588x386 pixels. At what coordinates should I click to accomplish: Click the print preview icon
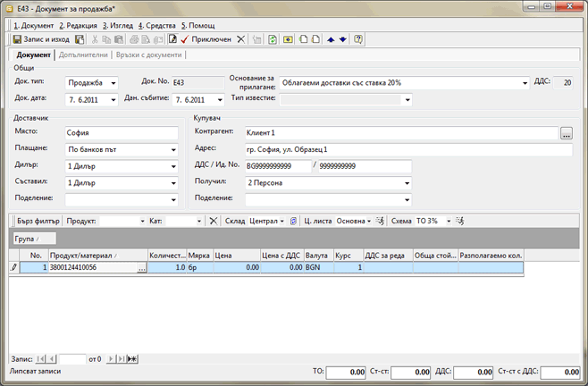coord(146,39)
